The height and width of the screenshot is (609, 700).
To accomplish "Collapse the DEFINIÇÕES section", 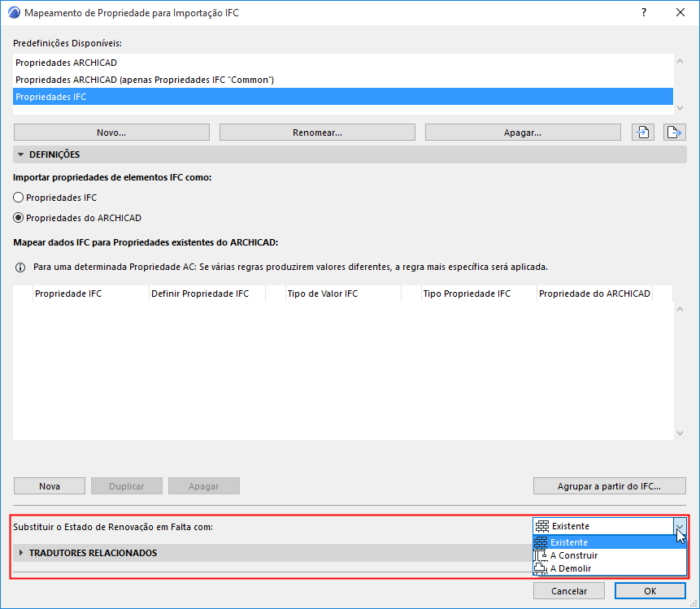I will coord(20,154).
